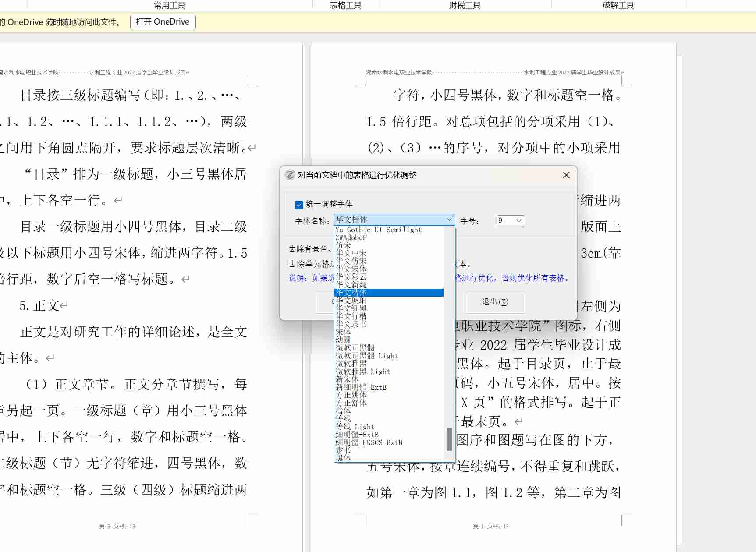Viewport: 756px width, 552px height.
Task: Close the table optimization dialog
Action: [x=566, y=175]
